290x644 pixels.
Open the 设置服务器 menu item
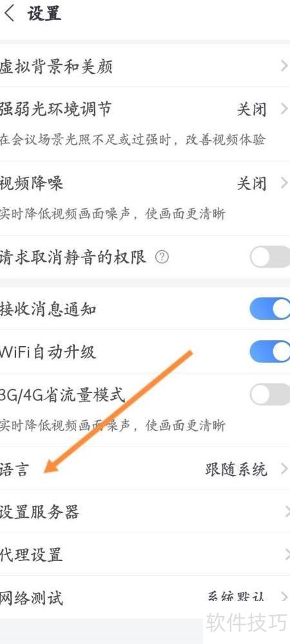click(x=145, y=511)
